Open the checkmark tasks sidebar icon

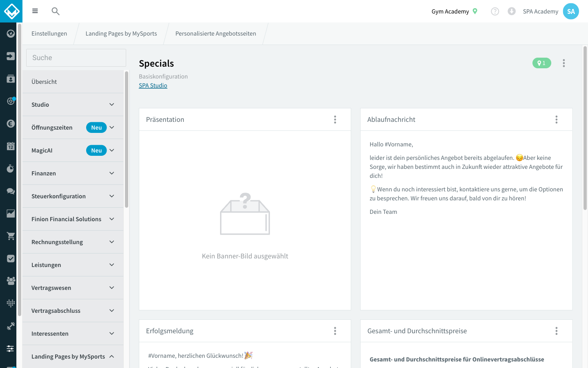point(11,258)
